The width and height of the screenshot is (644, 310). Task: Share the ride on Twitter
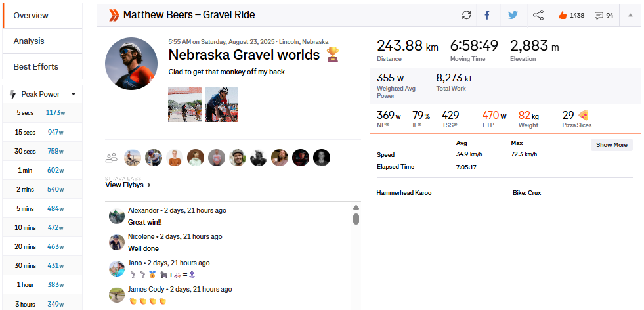coord(513,15)
